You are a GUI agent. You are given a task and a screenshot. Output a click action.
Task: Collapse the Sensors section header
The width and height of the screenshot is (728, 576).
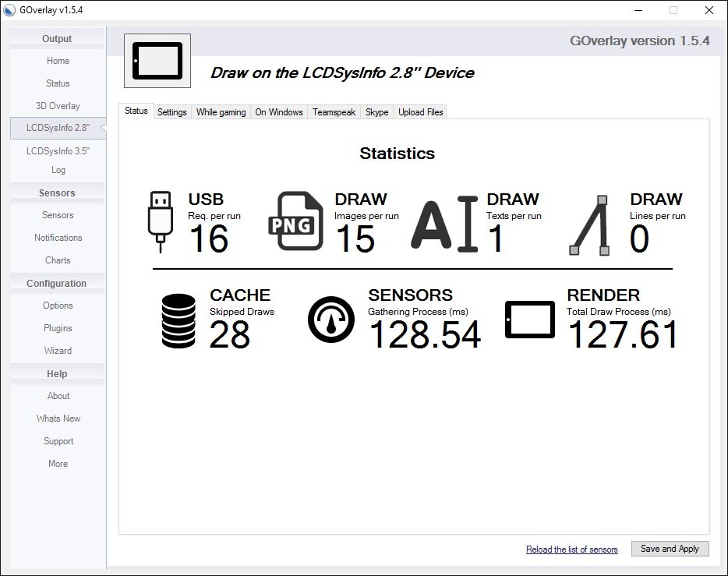pos(57,193)
